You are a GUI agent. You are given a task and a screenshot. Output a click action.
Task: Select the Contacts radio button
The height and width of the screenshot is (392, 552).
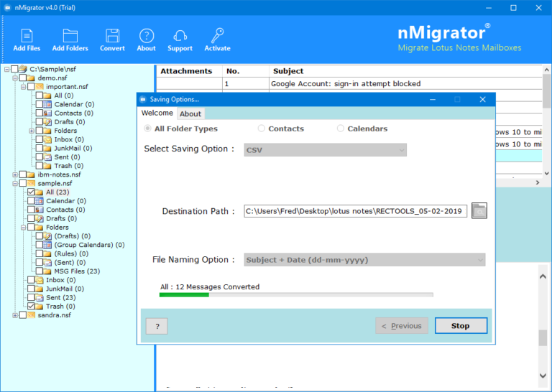261,129
